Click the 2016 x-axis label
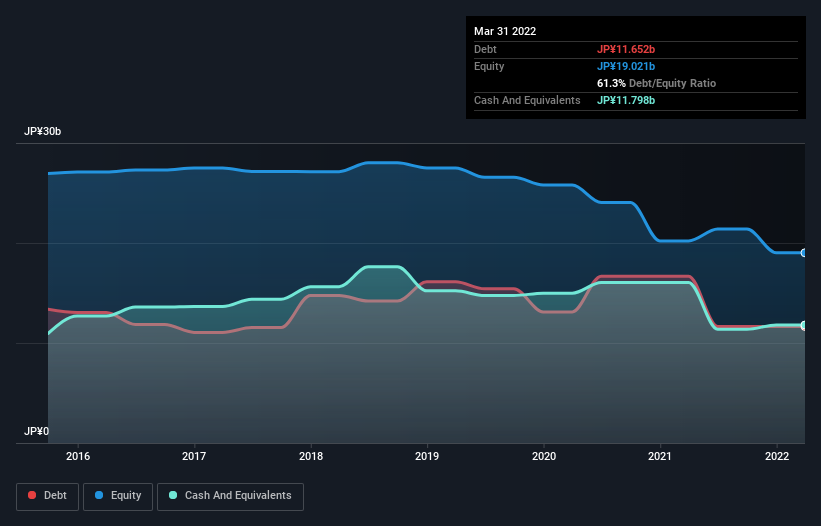The height and width of the screenshot is (526, 821). click(78, 456)
